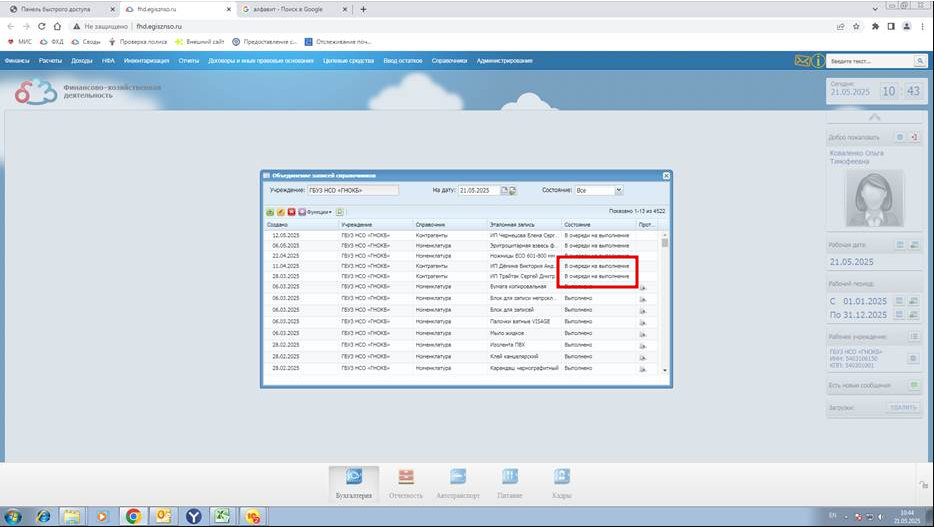The image size is (934, 527).
Task: Click the table's vertical scrollbar down arrow
Action: 665,370
